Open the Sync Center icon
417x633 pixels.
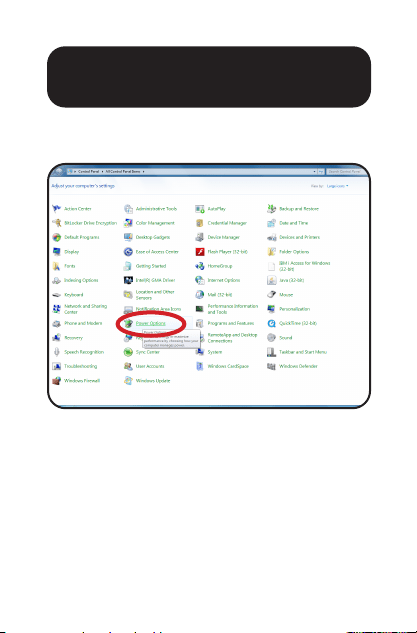[x=128, y=352]
